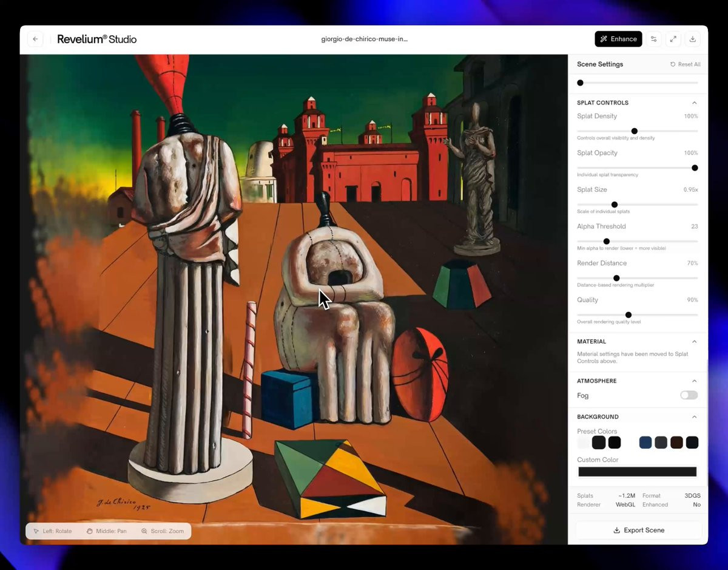The image size is (728, 570).
Task: Collapse the Background section
Action: click(695, 417)
